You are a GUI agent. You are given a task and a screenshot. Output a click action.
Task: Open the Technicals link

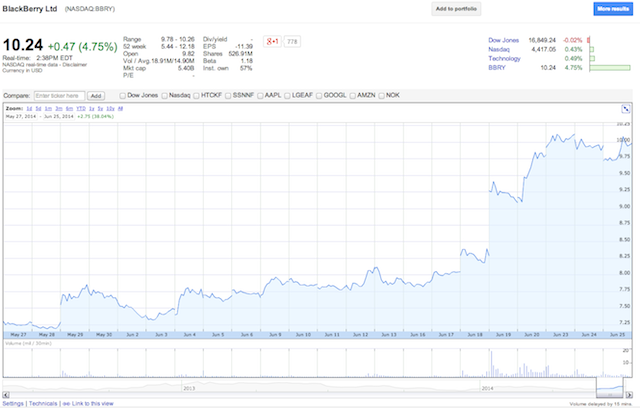click(43, 404)
